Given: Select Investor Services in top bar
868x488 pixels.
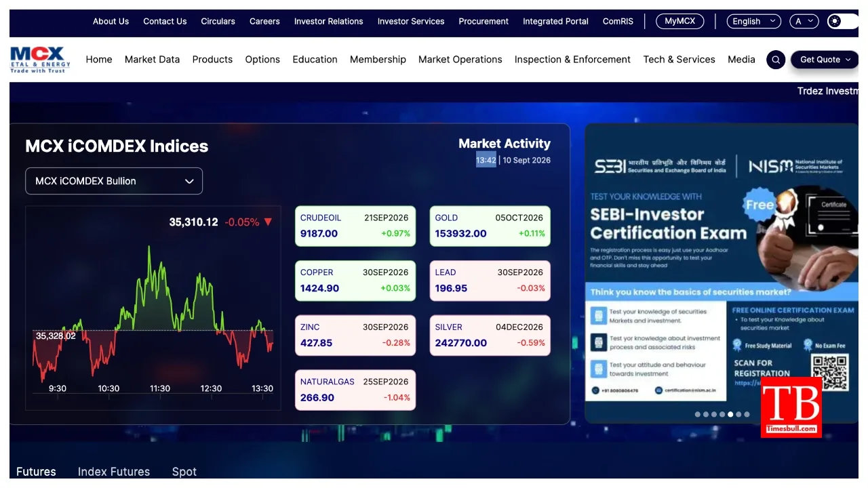Looking at the screenshot, I should point(411,21).
